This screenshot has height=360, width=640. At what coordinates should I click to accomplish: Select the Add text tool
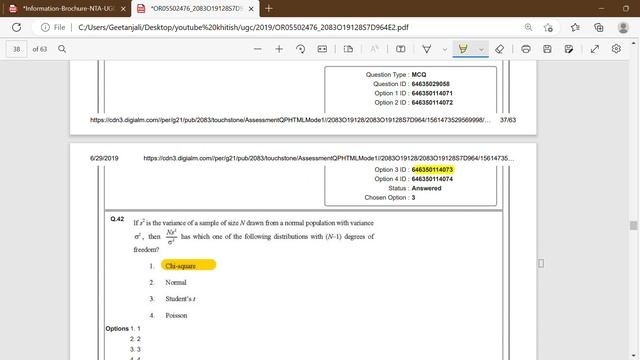(401, 49)
